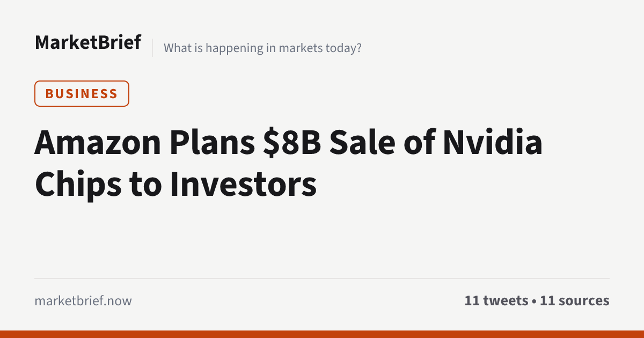
Task: Click the '11 sources' count
Action: 575,300
